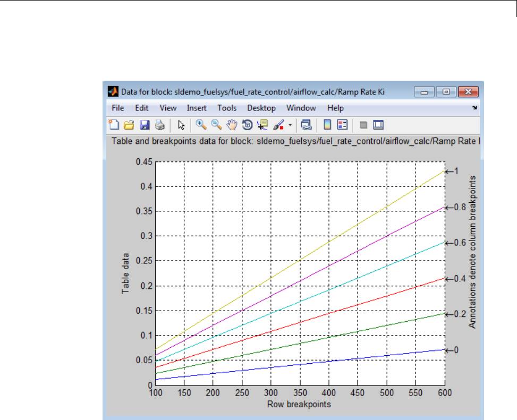Open the Insert menu

click(197, 108)
